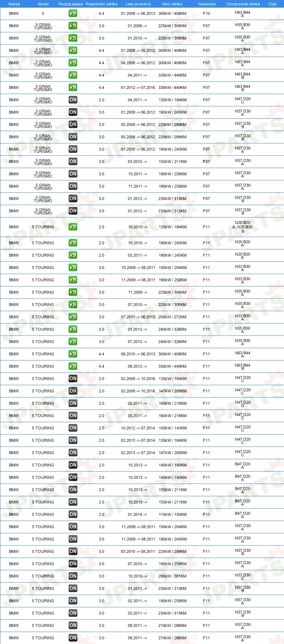Click petrol icon for Gran Turismo 01.2009 -> 05.2012 row
The width and height of the screenshot is (284, 644).
73,50
